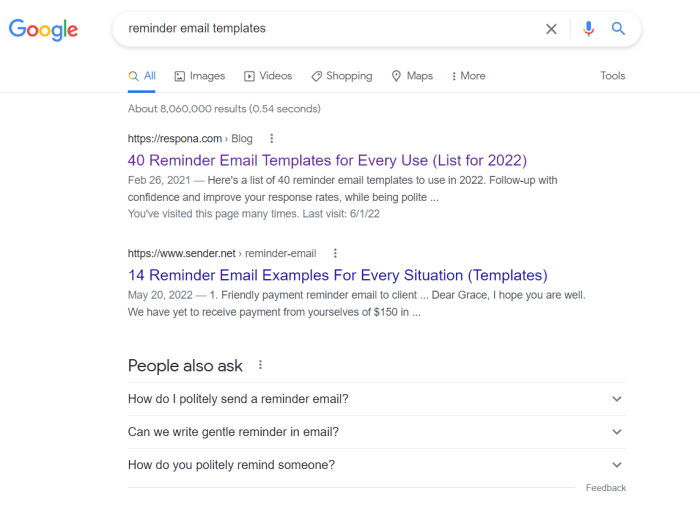Open 40 Reminder Email Templates link
The height and width of the screenshot is (510, 700).
coord(327,160)
